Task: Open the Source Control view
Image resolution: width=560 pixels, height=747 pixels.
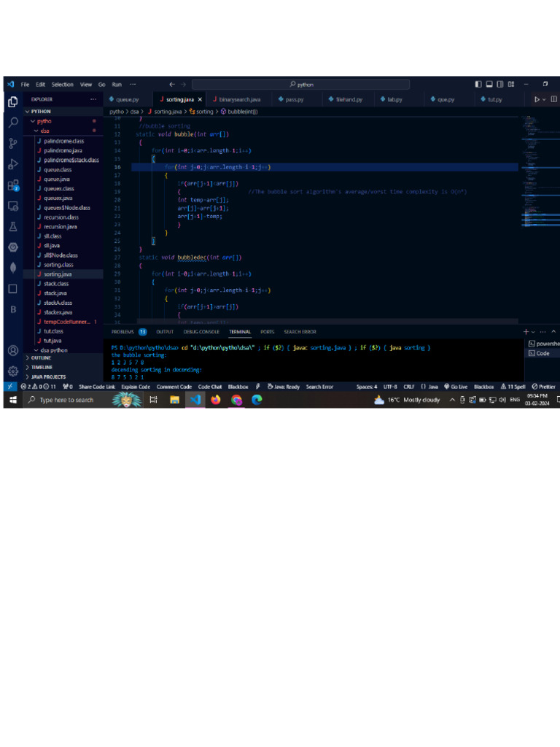Action: [x=12, y=143]
